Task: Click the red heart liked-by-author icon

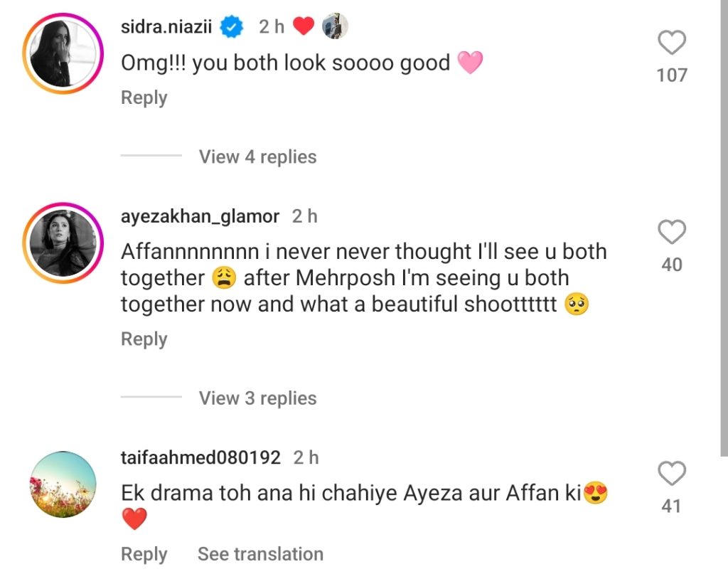Action: tap(304, 27)
